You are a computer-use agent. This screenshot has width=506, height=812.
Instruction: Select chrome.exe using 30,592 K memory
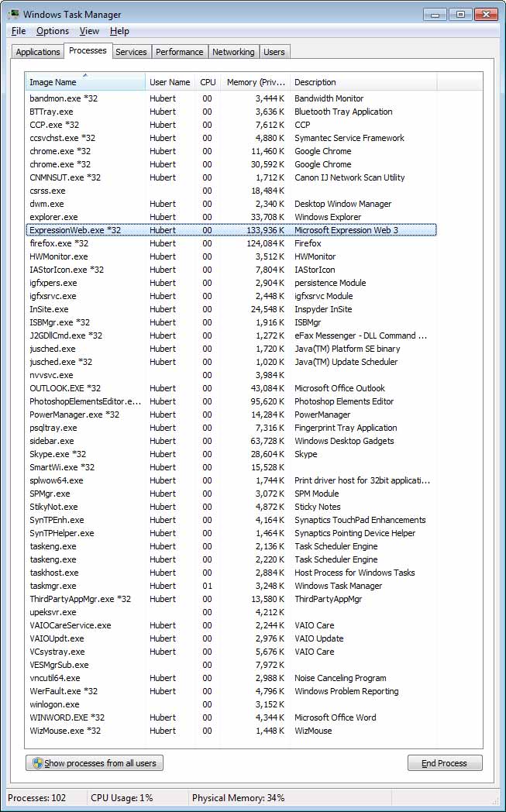(231, 164)
